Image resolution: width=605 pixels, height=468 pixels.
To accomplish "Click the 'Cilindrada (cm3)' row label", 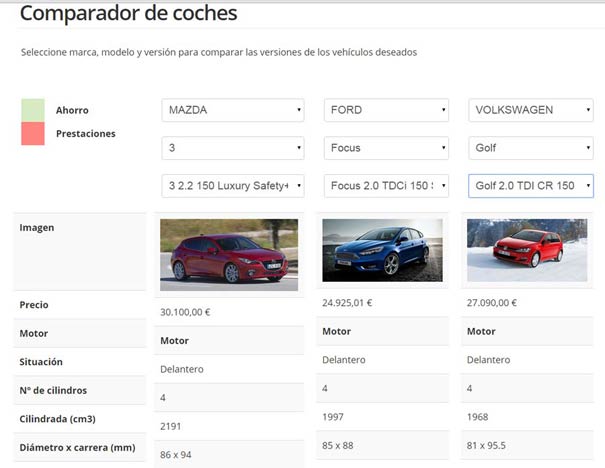I will tap(57, 419).
